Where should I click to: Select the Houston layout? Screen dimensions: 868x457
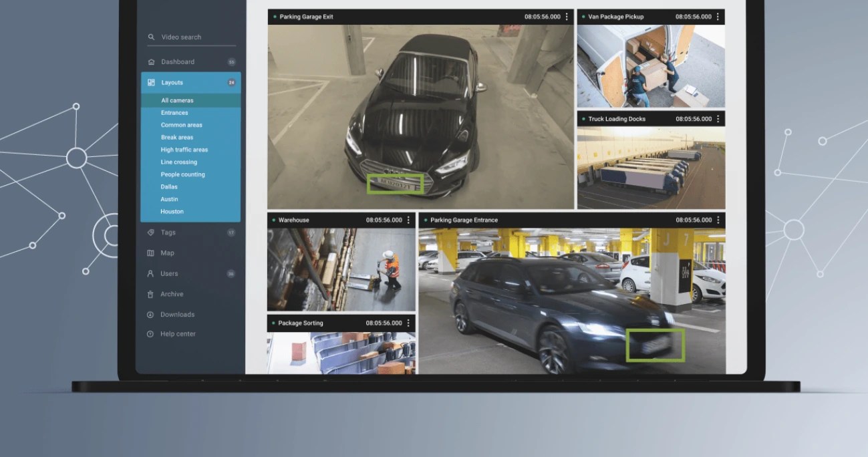pyautogui.click(x=172, y=211)
